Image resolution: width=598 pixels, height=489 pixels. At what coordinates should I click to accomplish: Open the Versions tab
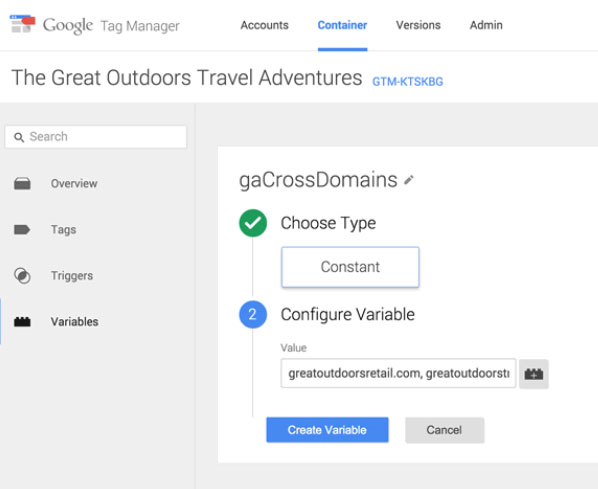click(x=418, y=25)
